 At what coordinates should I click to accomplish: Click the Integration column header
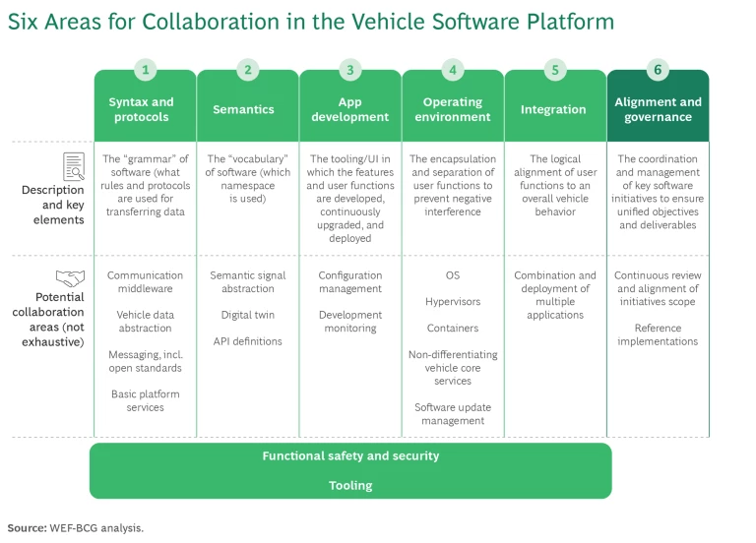(553, 109)
